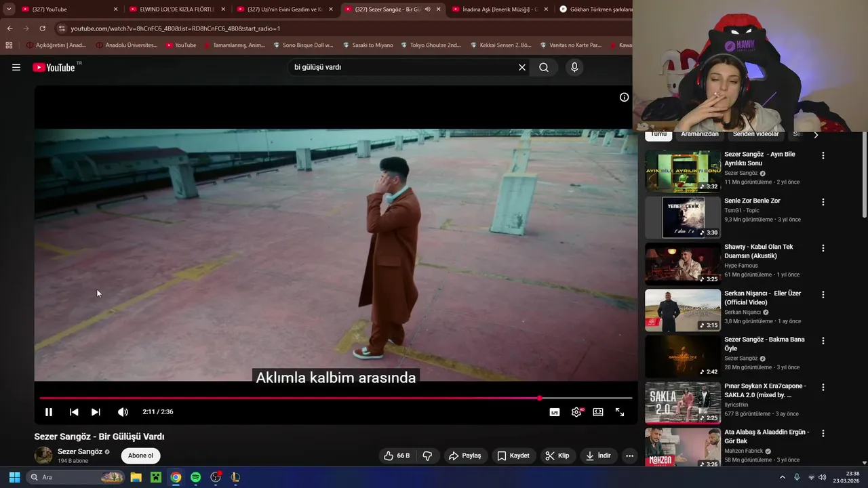Screen dimensions: 868x488
Task: Open Spotify from the taskbar
Action: (195, 477)
